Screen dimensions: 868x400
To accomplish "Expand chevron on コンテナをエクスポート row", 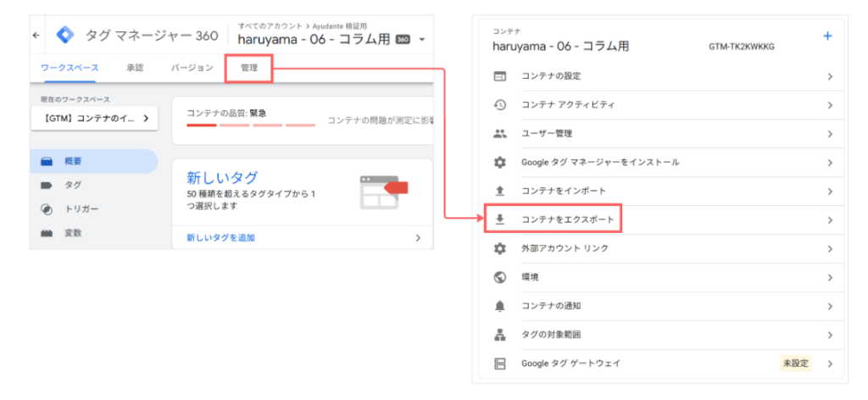I will (830, 220).
